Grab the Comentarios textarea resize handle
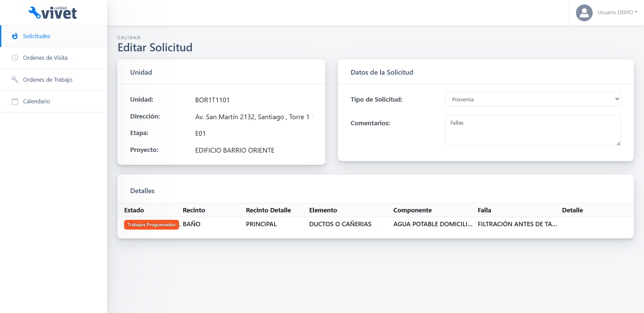The height and width of the screenshot is (313, 644). point(618,144)
